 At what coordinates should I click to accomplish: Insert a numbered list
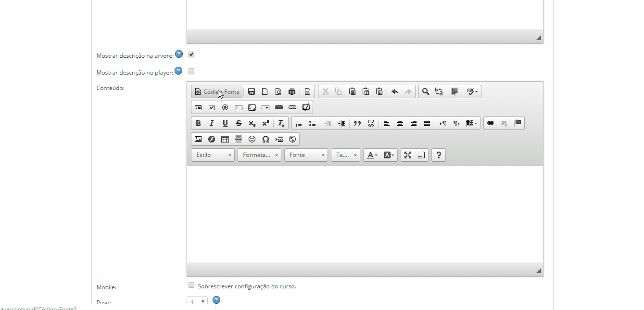[299, 123]
